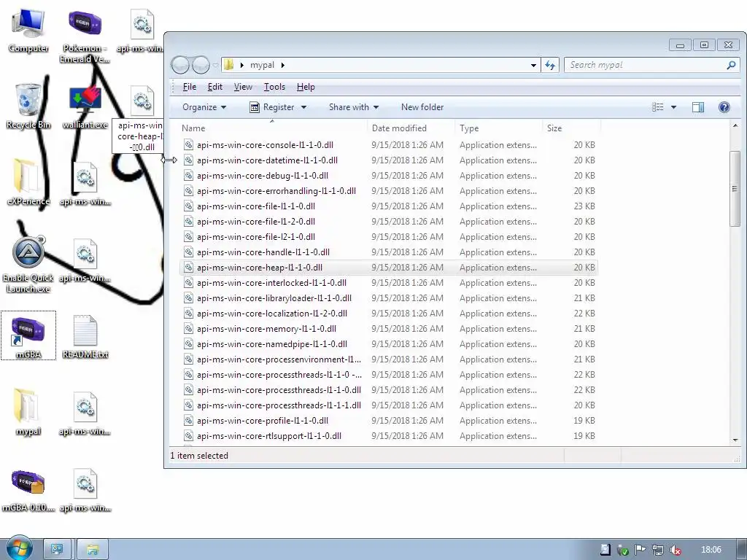Select api-ms-win-core-errorhandling-l1-1-0.dll
Viewport: 747px width, 560px height.
click(x=389, y=191)
